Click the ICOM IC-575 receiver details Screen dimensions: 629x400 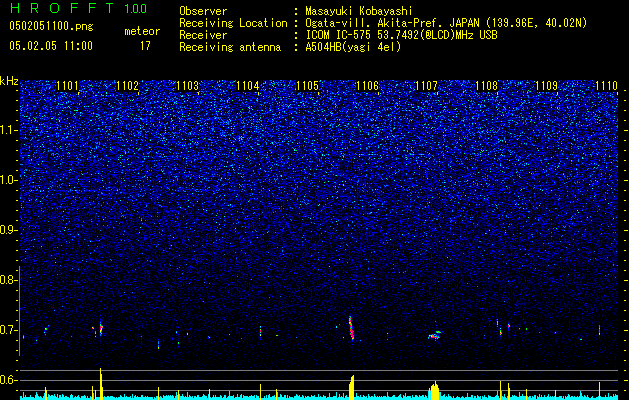402,35
